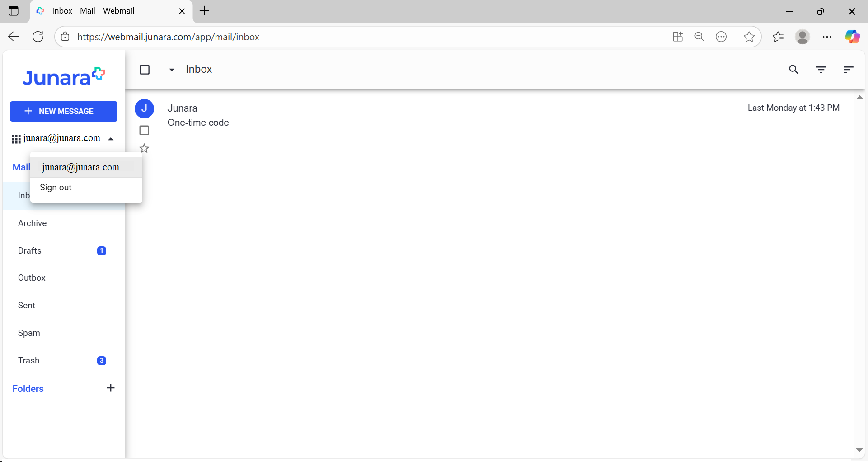Open the favorites list
This screenshot has height=462, width=868.
coord(778,37)
